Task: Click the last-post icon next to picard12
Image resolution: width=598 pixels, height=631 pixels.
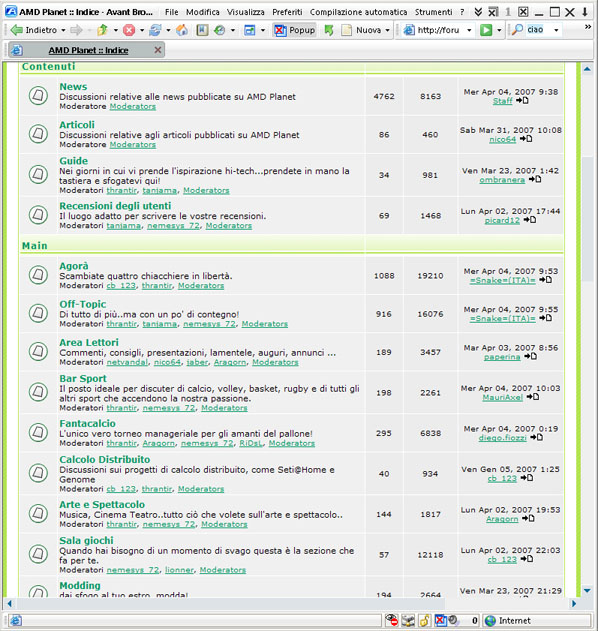Action: tap(530, 219)
